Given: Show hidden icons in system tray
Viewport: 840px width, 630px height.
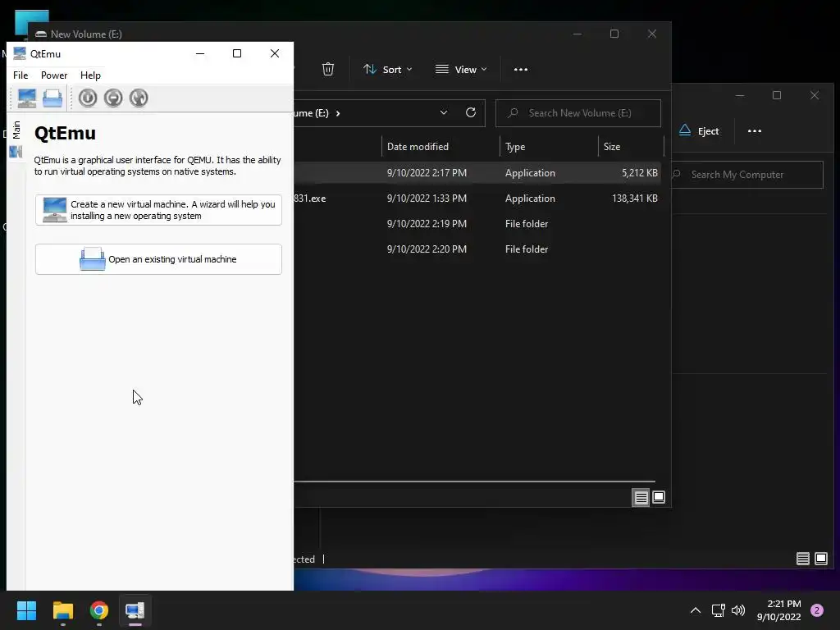Looking at the screenshot, I should [x=696, y=610].
